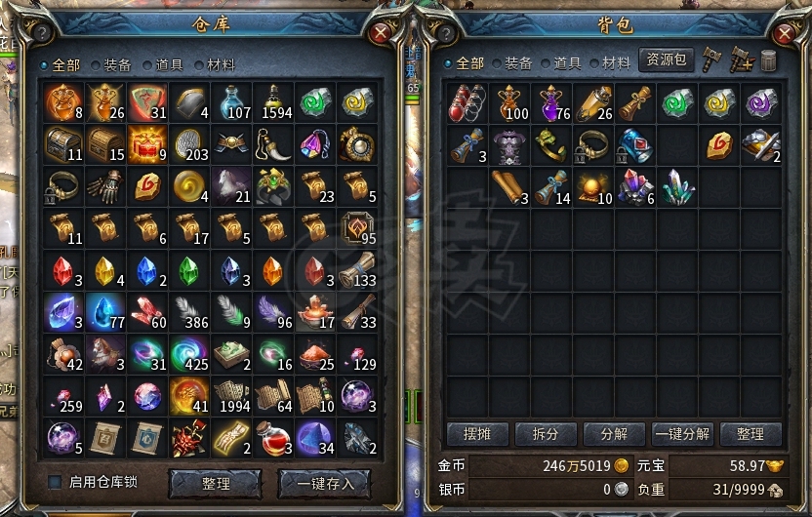Select the hammer with plus icon

coord(741,60)
